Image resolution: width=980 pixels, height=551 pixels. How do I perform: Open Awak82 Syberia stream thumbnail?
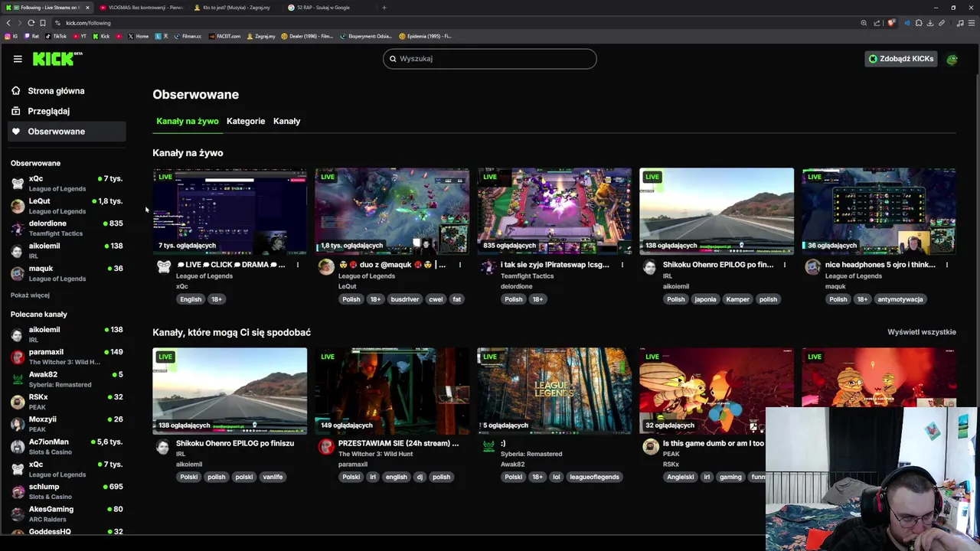(x=554, y=391)
